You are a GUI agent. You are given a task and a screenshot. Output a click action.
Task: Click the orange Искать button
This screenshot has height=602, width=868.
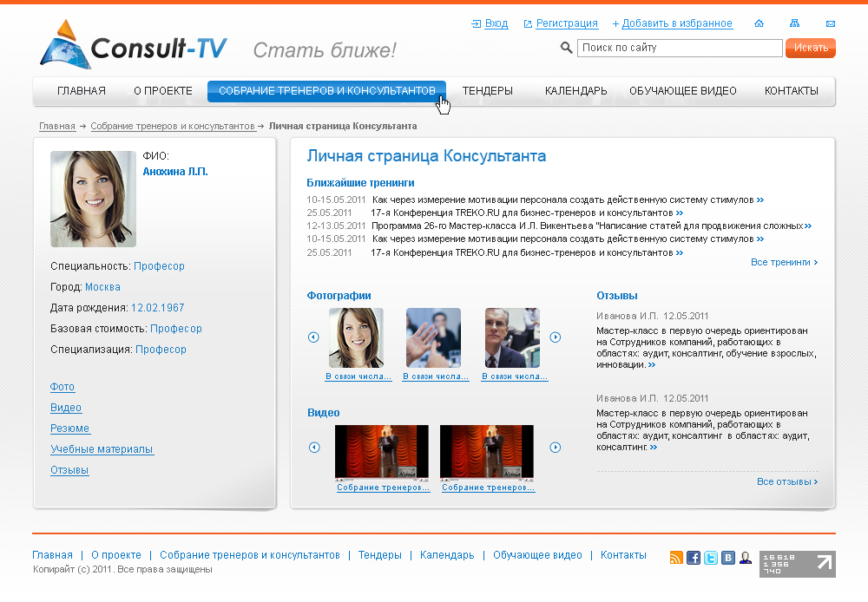[811, 48]
